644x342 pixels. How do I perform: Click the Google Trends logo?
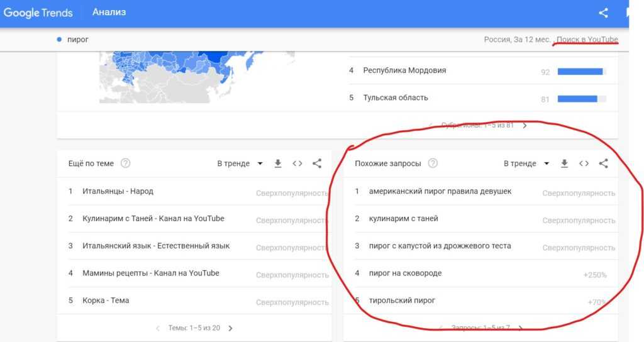(38, 13)
